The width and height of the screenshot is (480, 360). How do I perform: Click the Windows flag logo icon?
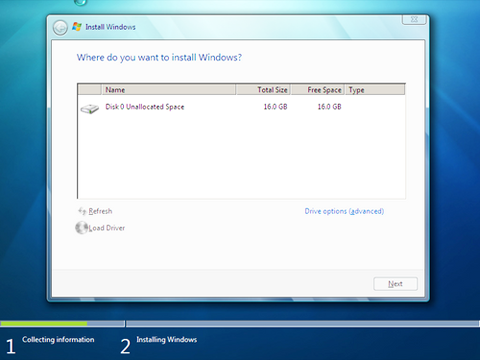point(77,27)
